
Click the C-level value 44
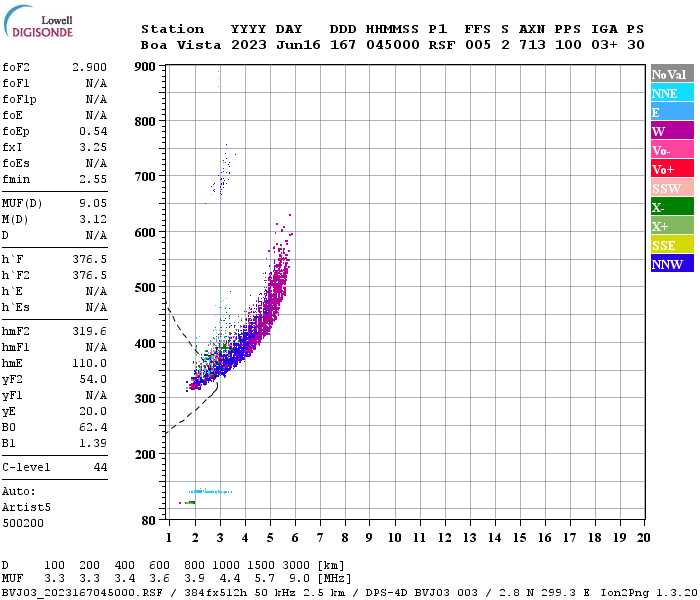tap(100, 467)
